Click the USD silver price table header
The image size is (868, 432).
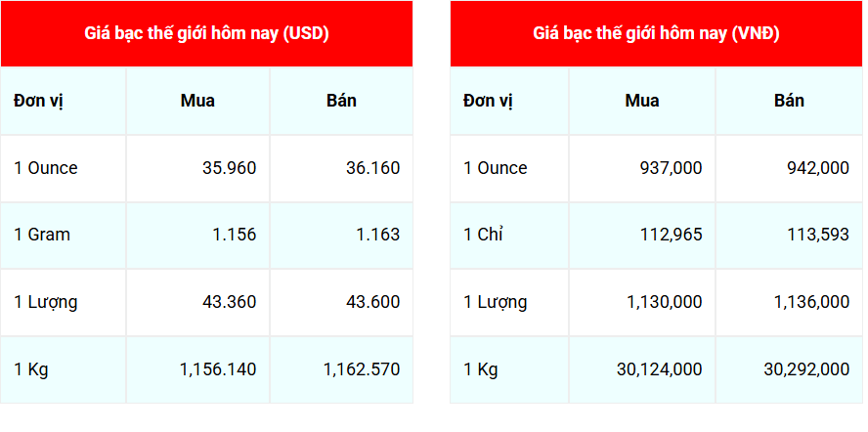coord(206,33)
